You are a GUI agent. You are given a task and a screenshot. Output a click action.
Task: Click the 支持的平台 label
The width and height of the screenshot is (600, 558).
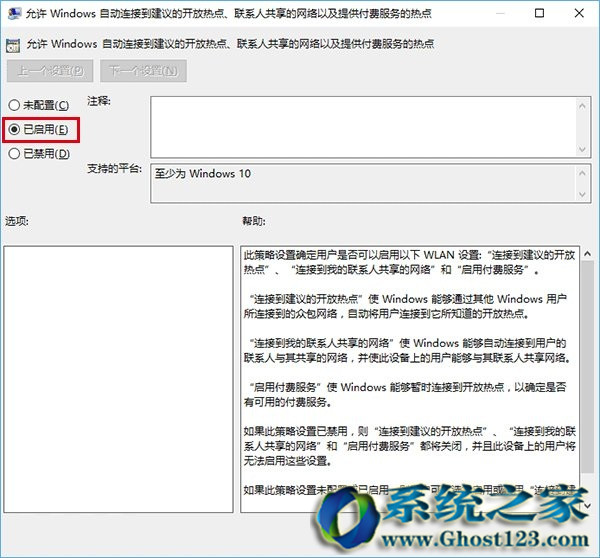click(114, 168)
